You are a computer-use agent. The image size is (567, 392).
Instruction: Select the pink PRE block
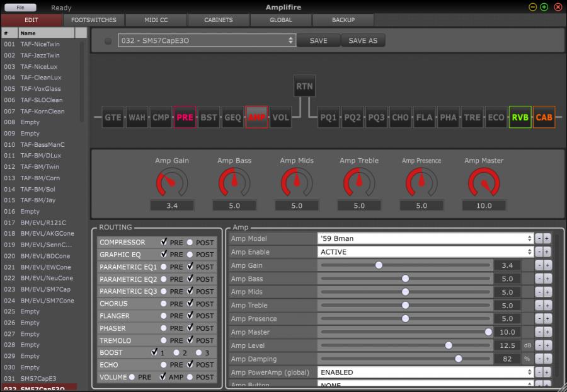pos(185,117)
